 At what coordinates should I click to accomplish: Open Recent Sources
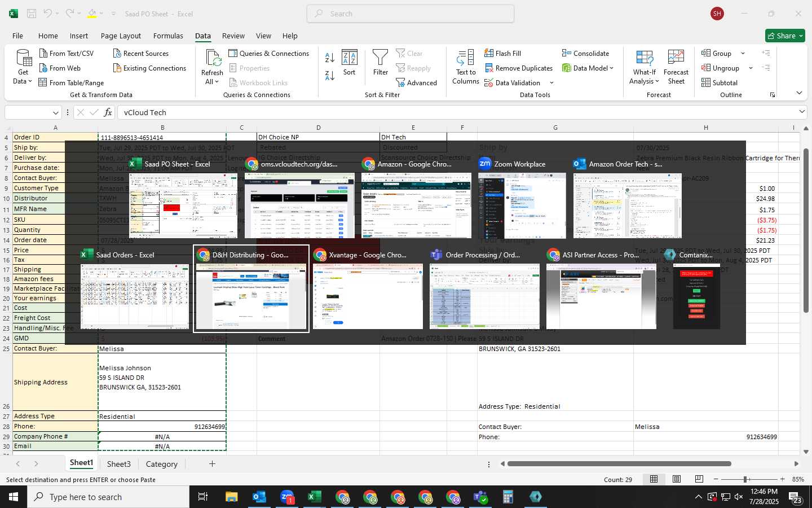tap(141, 53)
